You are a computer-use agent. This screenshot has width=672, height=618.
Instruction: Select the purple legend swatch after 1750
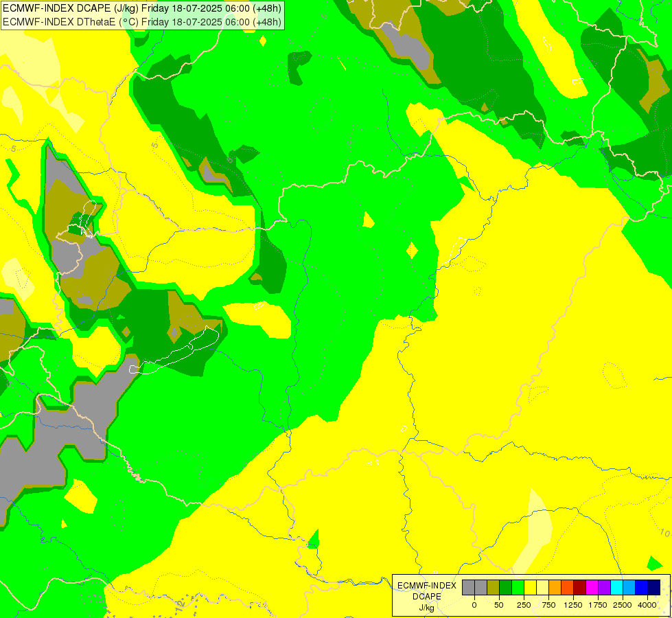pyautogui.click(x=604, y=587)
